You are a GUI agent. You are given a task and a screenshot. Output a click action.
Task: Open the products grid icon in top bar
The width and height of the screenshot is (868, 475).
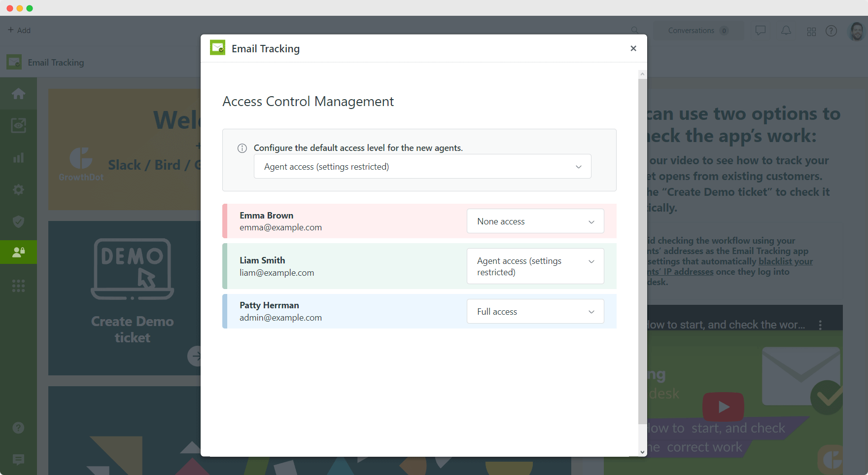[x=811, y=32]
